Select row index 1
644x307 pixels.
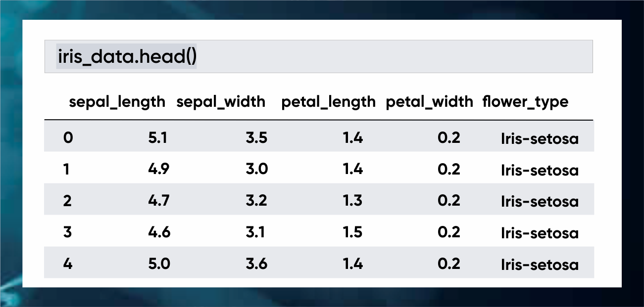click(x=67, y=169)
